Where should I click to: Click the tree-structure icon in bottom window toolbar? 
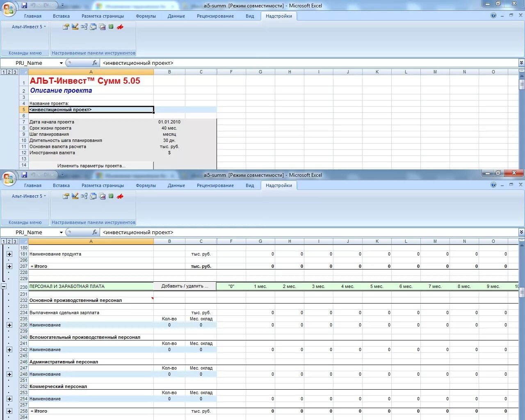coord(84,196)
